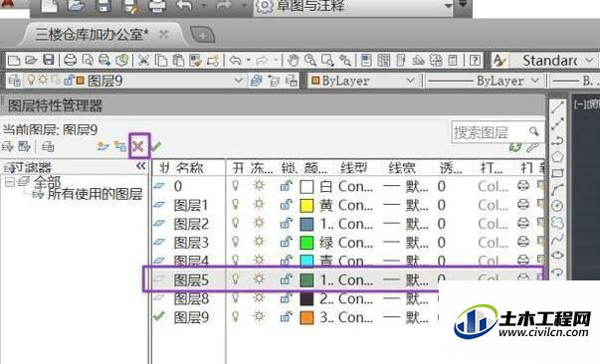Select the Rectangle draw tool
Screen dimensions: 600x364
(557, 173)
